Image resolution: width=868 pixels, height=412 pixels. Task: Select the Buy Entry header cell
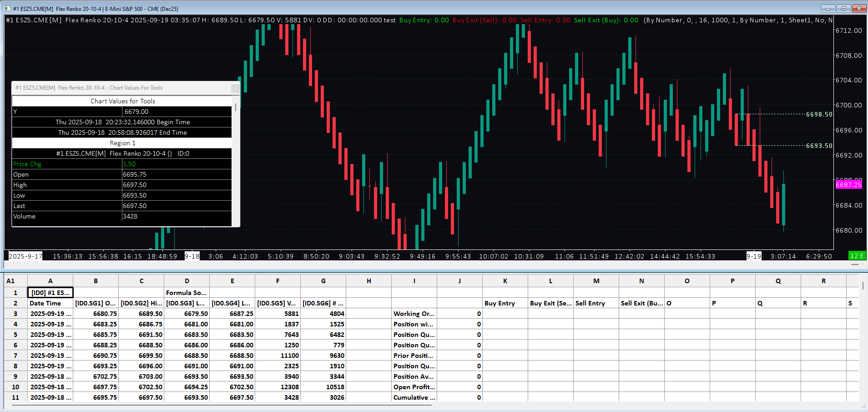coord(505,303)
